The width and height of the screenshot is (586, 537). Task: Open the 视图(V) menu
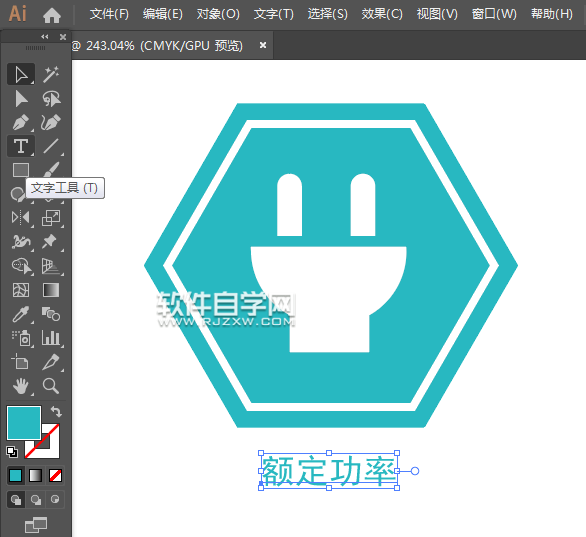(x=437, y=14)
